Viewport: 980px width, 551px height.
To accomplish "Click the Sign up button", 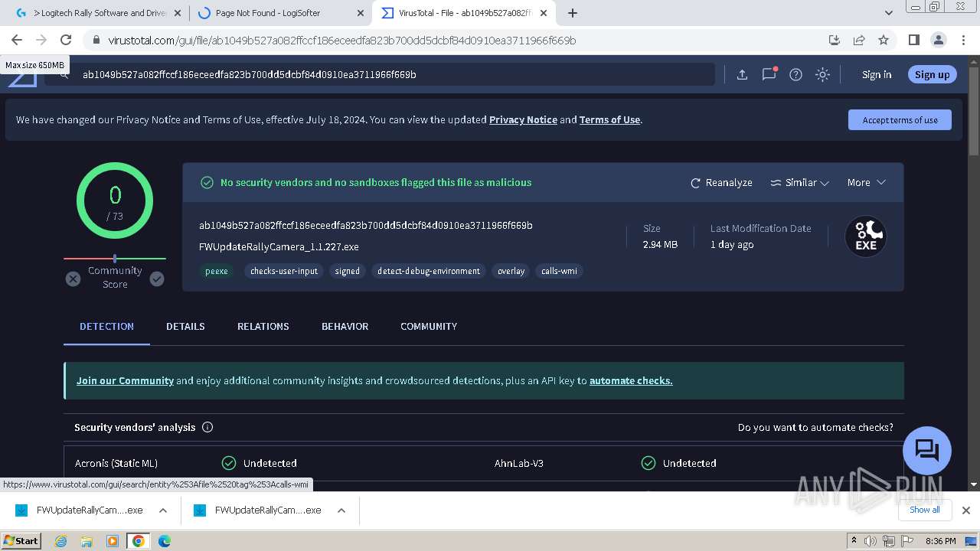I will pyautogui.click(x=932, y=74).
